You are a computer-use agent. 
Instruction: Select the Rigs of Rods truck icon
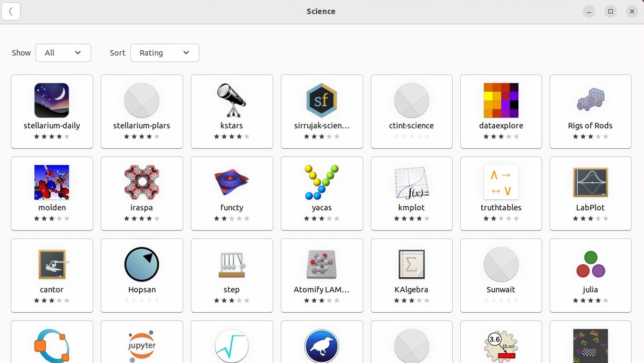pos(591,99)
